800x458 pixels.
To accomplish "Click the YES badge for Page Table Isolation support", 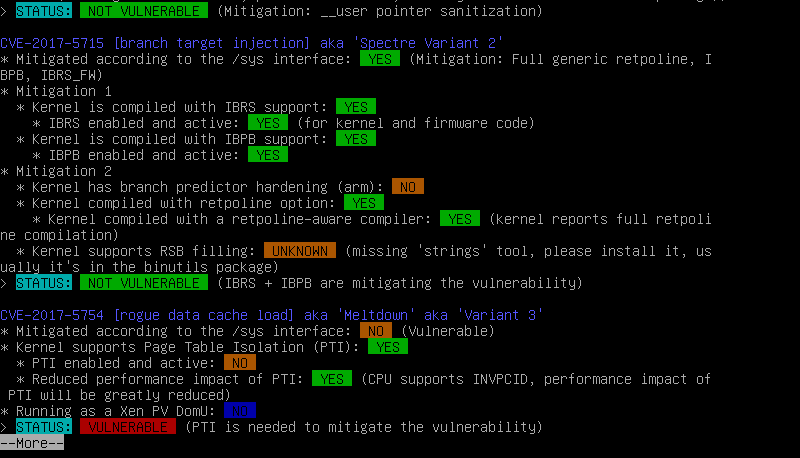I will (x=388, y=347).
